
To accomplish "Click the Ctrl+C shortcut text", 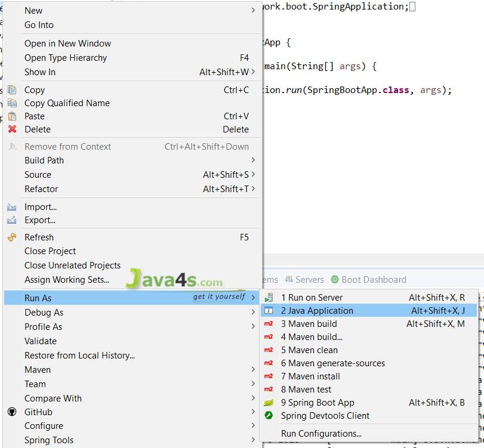I will 236,90.
